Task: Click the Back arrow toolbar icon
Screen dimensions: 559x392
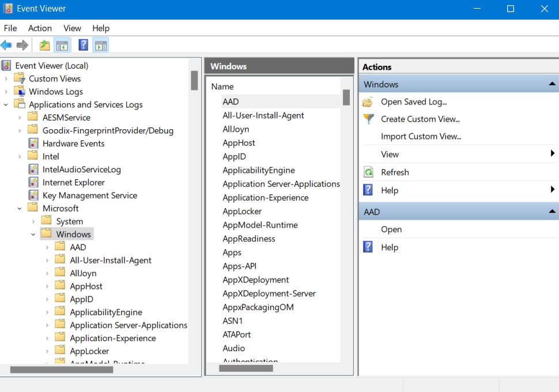Action: coord(6,46)
